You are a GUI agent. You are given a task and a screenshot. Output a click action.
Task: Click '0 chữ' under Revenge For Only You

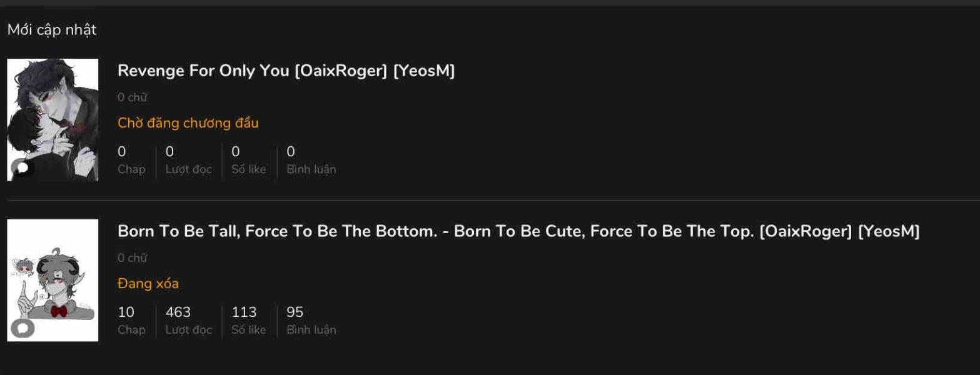click(132, 97)
